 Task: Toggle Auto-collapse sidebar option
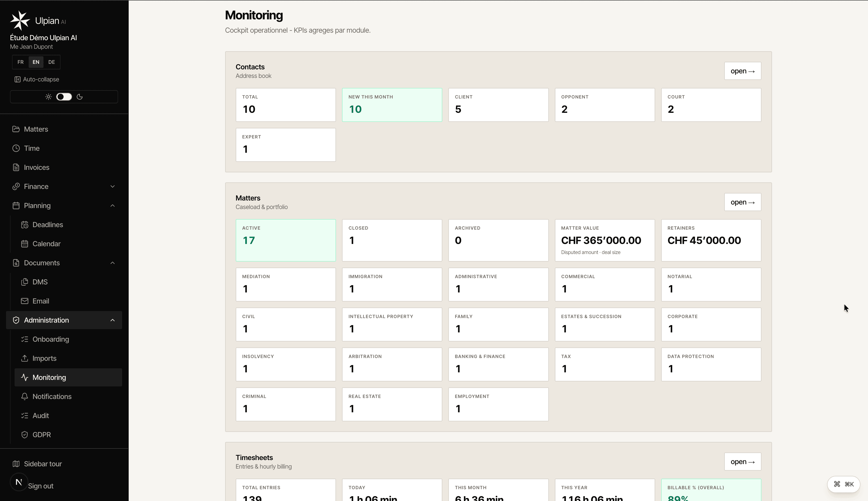(37, 79)
